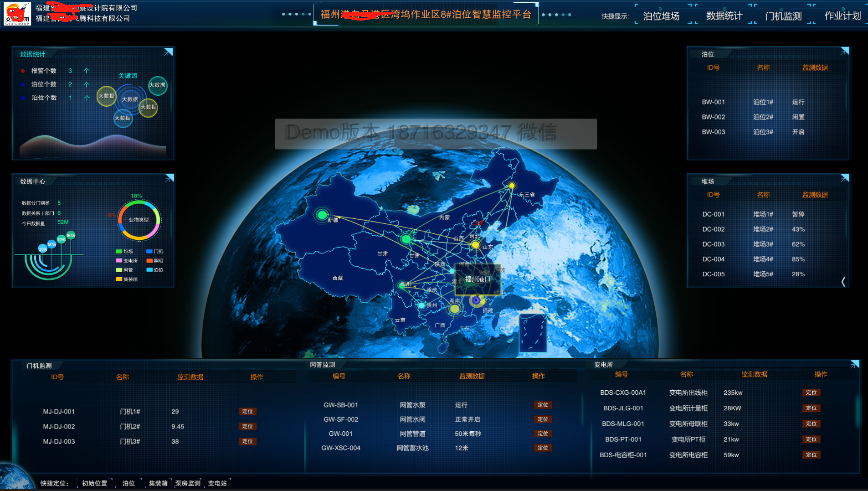
Task: Toggle the 照明 legend entry
Action: pos(154,261)
